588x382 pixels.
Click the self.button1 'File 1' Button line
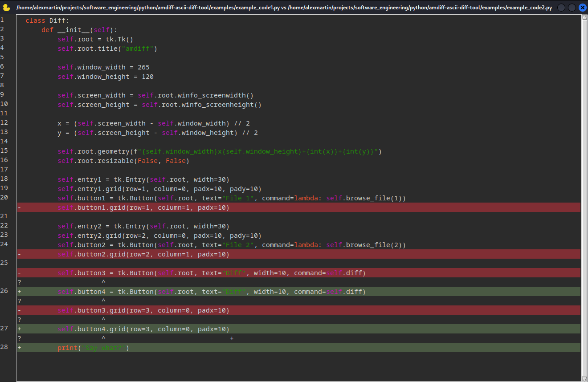pyautogui.click(x=232, y=198)
